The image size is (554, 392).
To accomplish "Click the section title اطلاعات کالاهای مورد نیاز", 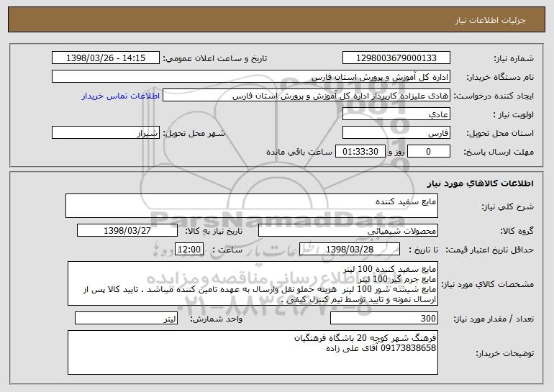I will pos(481,183).
